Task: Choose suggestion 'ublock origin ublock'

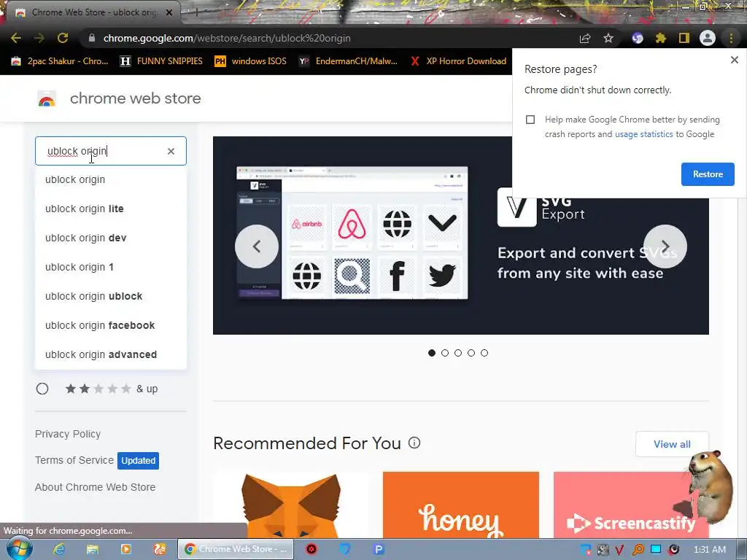Action: tap(111, 296)
